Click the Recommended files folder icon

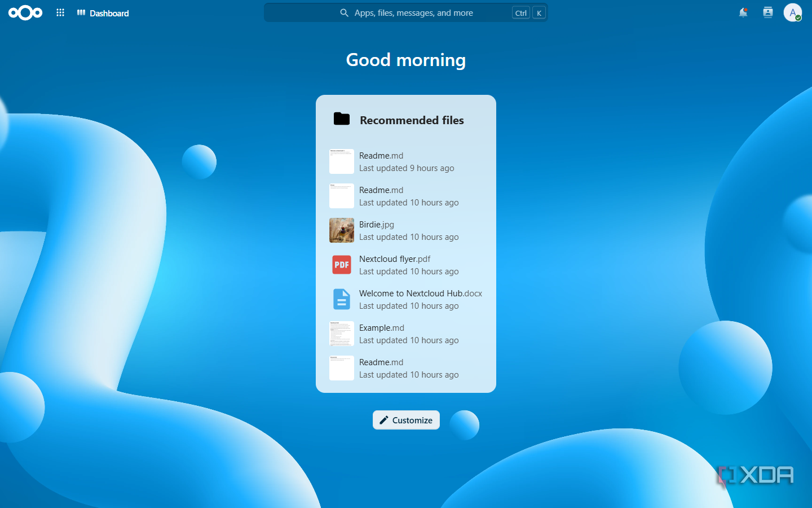coord(342,119)
